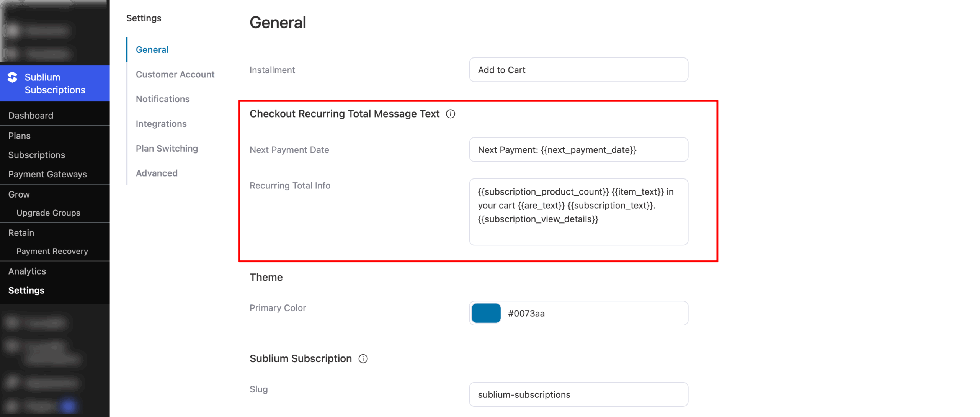Open the Plan Switching tab
Screen dimensions: 980x417
[x=167, y=149]
